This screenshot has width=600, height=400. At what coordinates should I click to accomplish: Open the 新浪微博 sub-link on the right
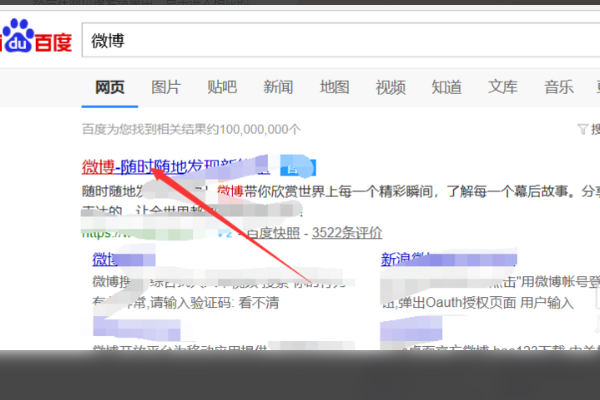[448, 259]
